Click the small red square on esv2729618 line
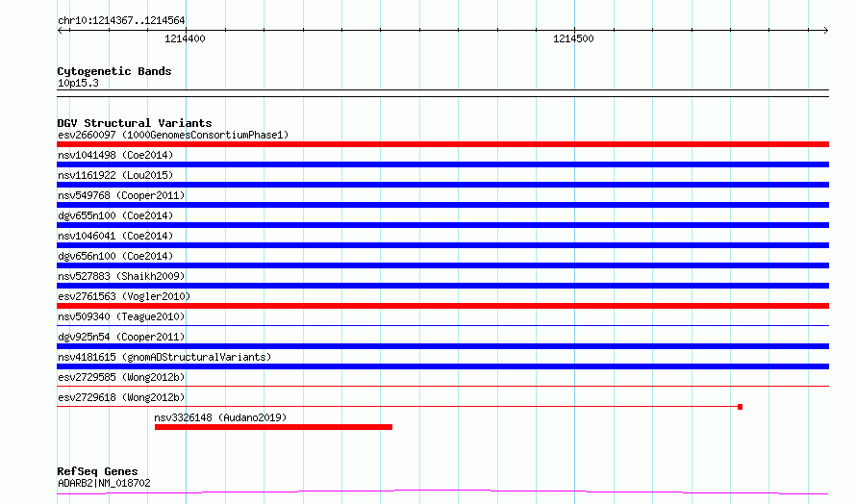 [740, 407]
